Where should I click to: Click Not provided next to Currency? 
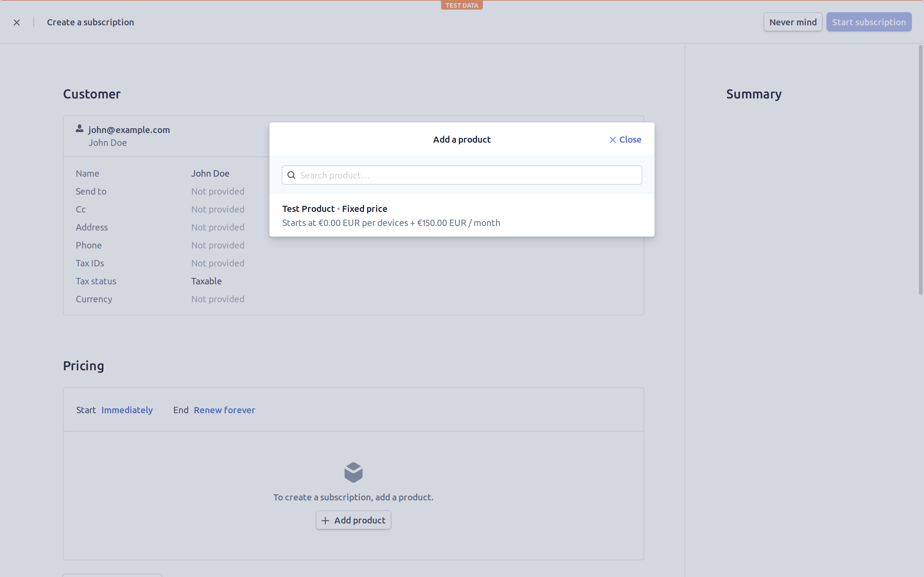[217, 299]
